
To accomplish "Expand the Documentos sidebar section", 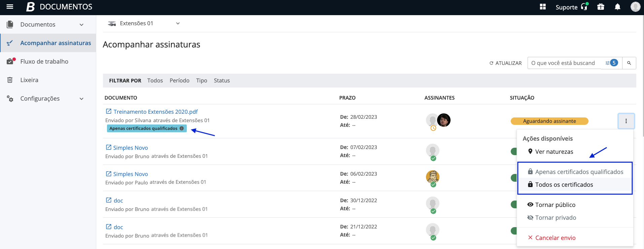I will click(81, 25).
